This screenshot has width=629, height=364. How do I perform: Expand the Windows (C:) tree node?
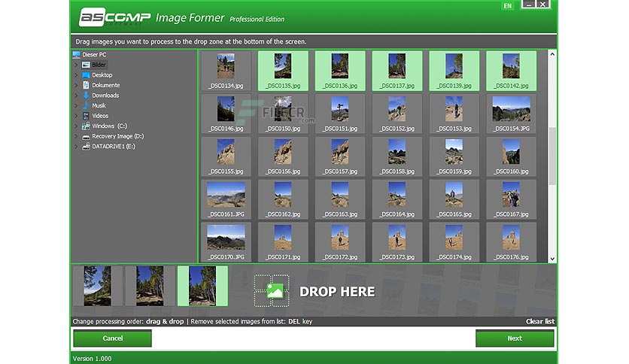[76, 126]
